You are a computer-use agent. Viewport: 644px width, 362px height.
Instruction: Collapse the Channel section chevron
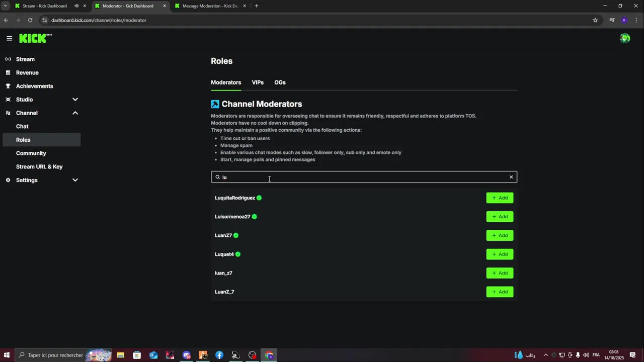(x=75, y=113)
